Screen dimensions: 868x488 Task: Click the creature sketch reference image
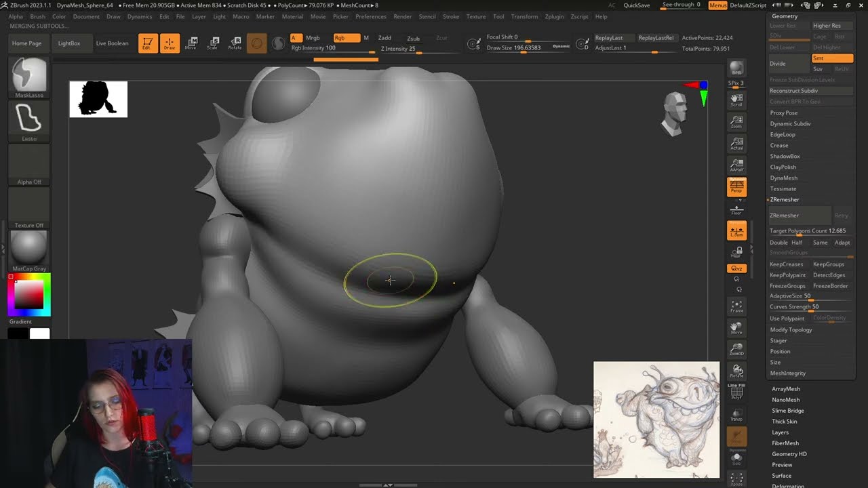click(x=656, y=420)
